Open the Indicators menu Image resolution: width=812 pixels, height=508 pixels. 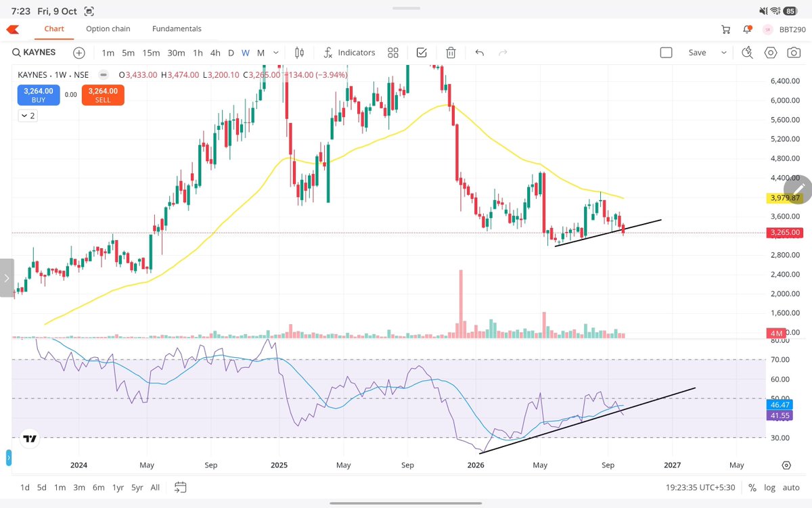[349, 53]
